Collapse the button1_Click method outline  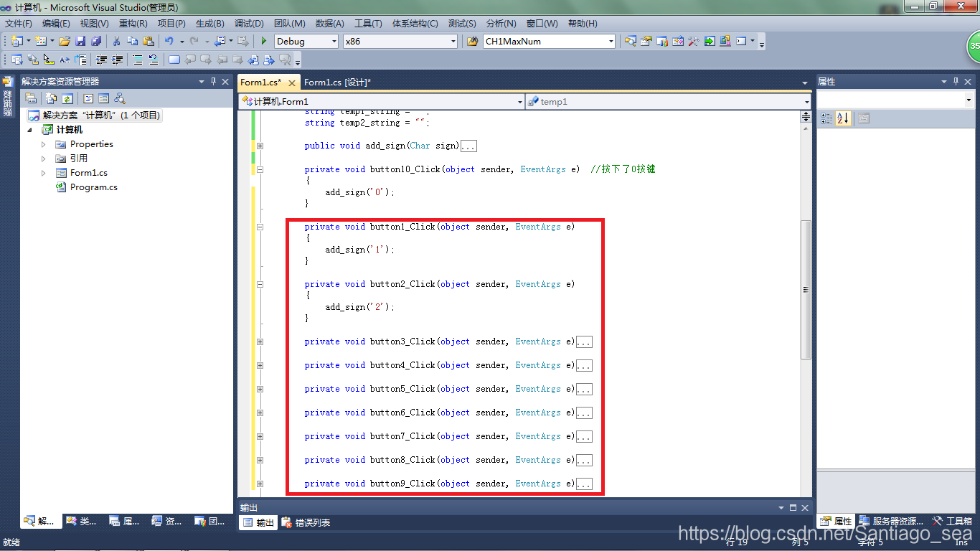pyautogui.click(x=260, y=227)
